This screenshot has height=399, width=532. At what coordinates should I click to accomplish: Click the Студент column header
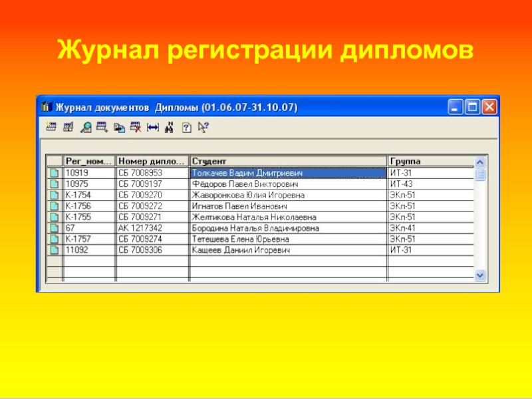pos(289,161)
